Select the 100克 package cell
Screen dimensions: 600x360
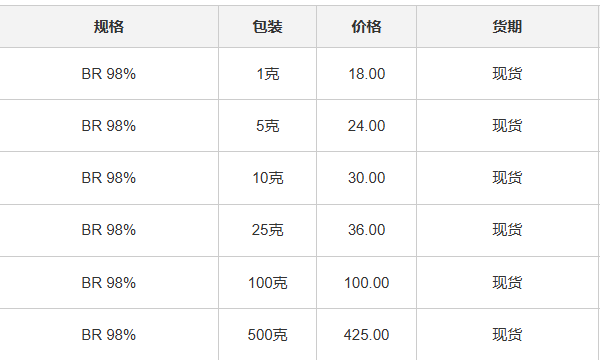click(267, 283)
